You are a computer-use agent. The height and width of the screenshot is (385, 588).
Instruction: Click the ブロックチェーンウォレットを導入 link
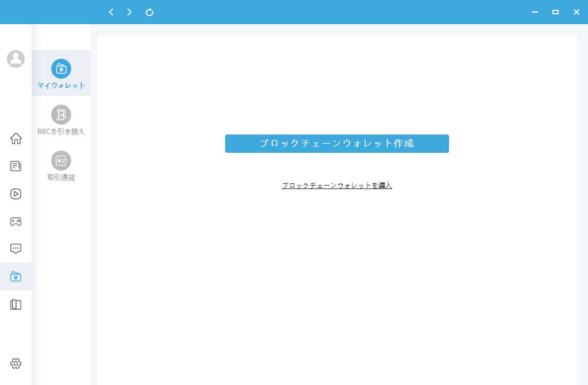pos(337,186)
